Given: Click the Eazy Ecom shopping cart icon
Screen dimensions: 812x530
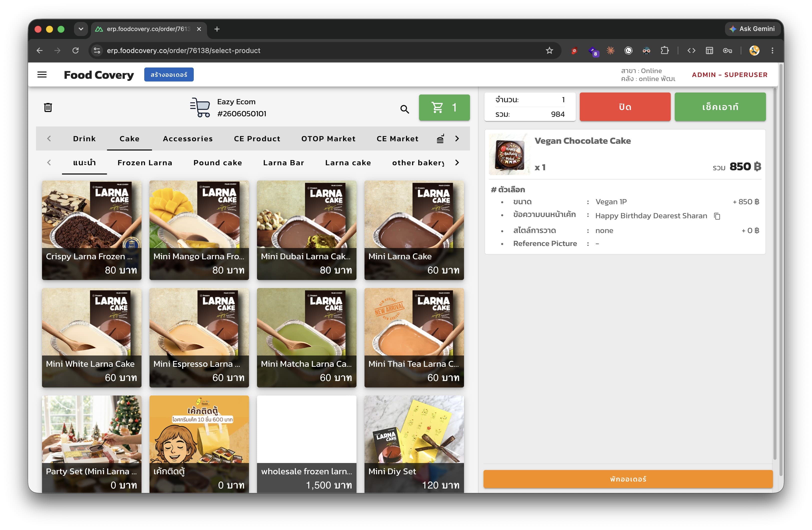Looking at the screenshot, I should (200, 107).
